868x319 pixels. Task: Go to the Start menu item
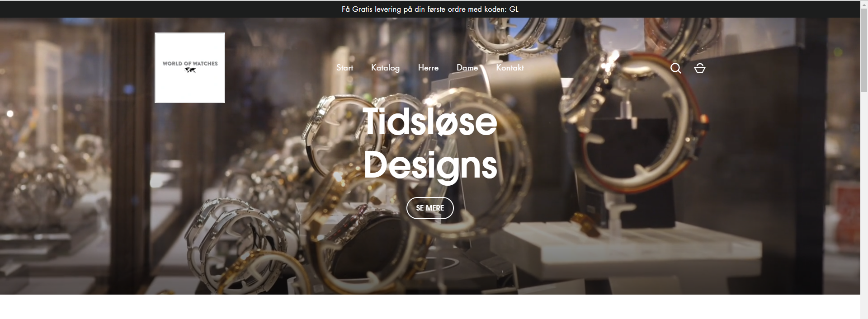click(x=344, y=68)
